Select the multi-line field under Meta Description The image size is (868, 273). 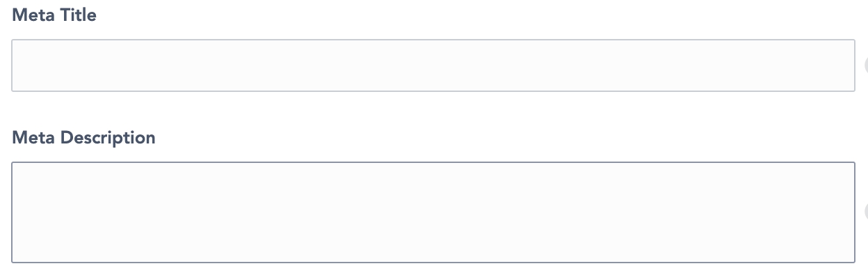433,212
